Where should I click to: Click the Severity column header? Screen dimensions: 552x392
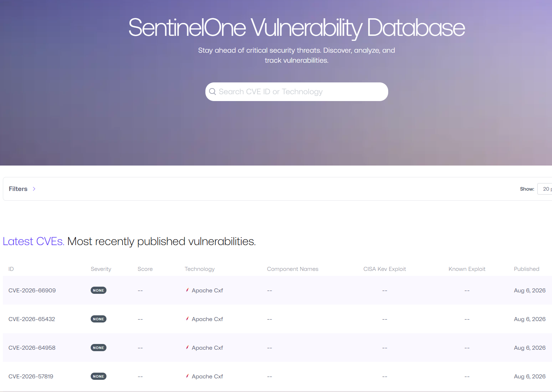pos(101,269)
